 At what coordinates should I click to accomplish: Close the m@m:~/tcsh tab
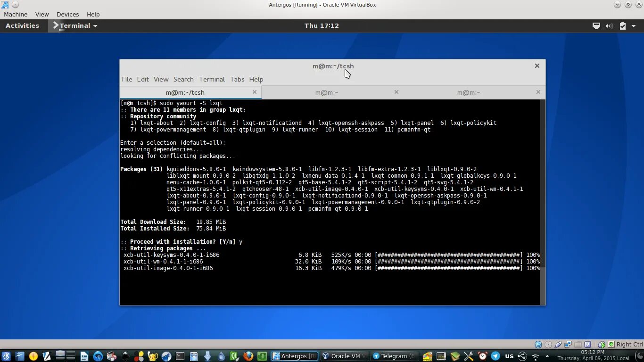click(255, 92)
